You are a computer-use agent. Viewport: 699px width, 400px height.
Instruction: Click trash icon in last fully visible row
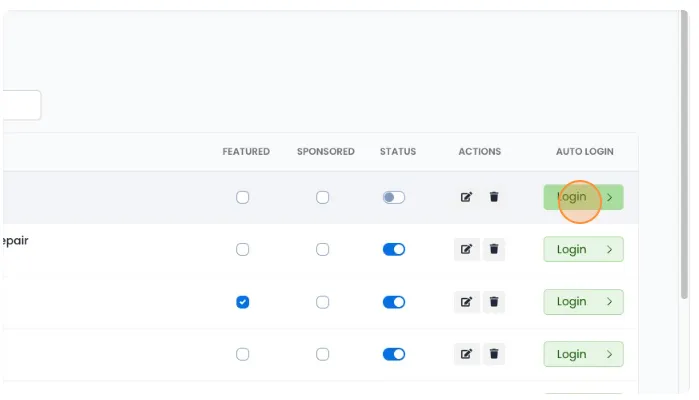pyautogui.click(x=494, y=354)
